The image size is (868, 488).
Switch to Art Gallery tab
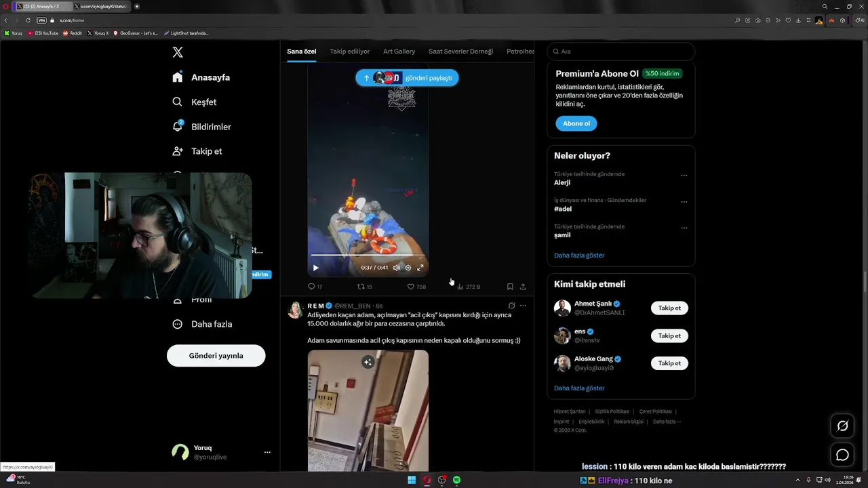pyautogui.click(x=399, y=52)
